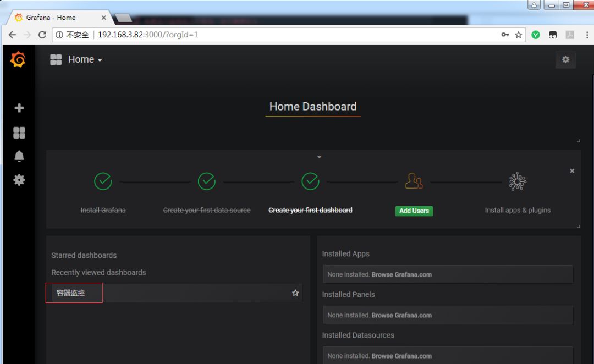The height and width of the screenshot is (364, 594).
Task: Click Installed Panels heading
Action: (x=348, y=294)
